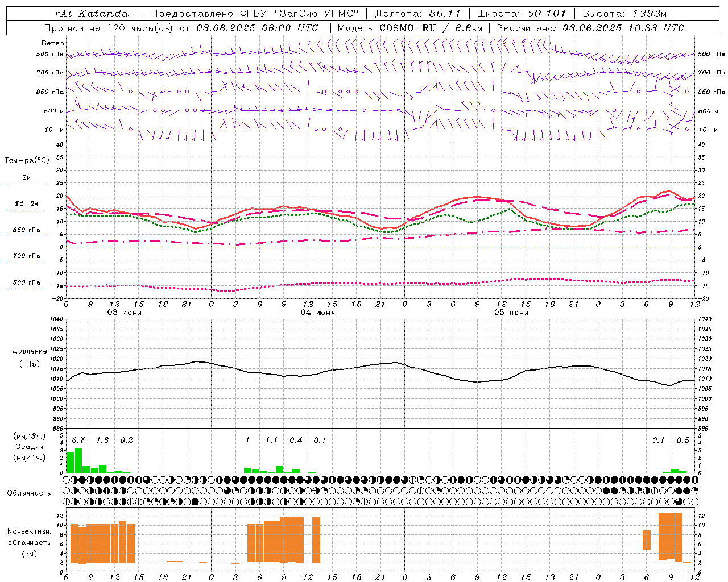This screenshot has height=582, width=728.
Task: Click the Рассчитано 03.06.2025 10:38 UTC timestamp
Action: pos(590,28)
